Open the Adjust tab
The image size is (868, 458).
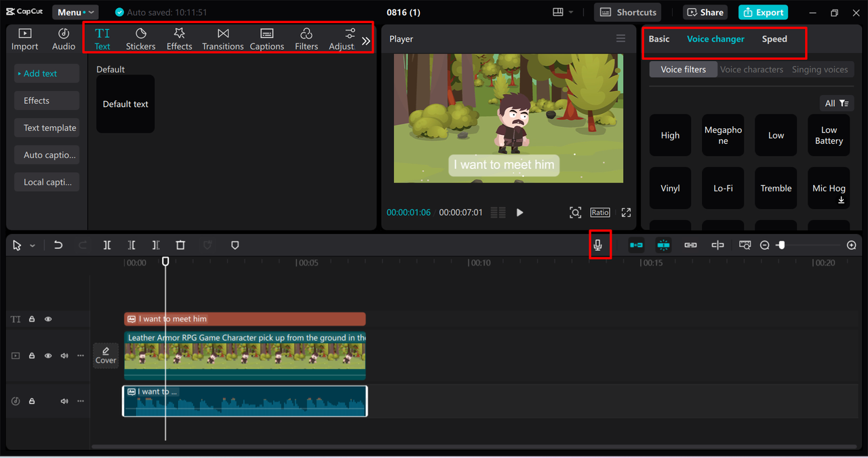point(342,39)
